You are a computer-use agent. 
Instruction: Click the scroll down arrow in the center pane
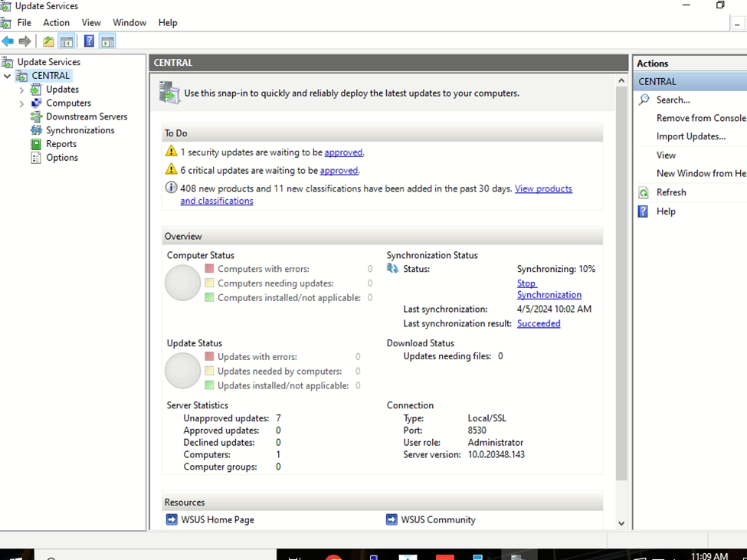(x=621, y=523)
